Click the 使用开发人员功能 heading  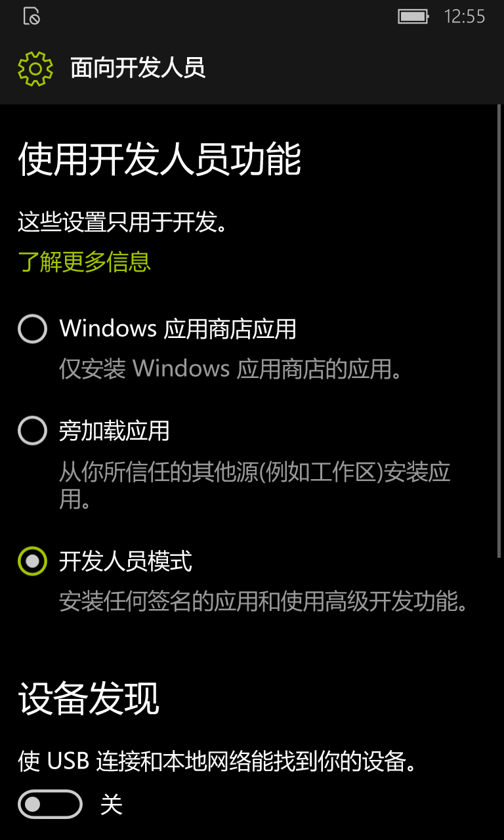tap(159, 159)
